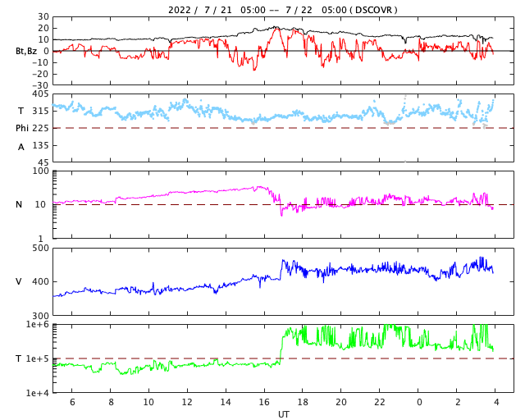Click the "A" label below Phi
The image size is (525, 420).
[x=21, y=147]
